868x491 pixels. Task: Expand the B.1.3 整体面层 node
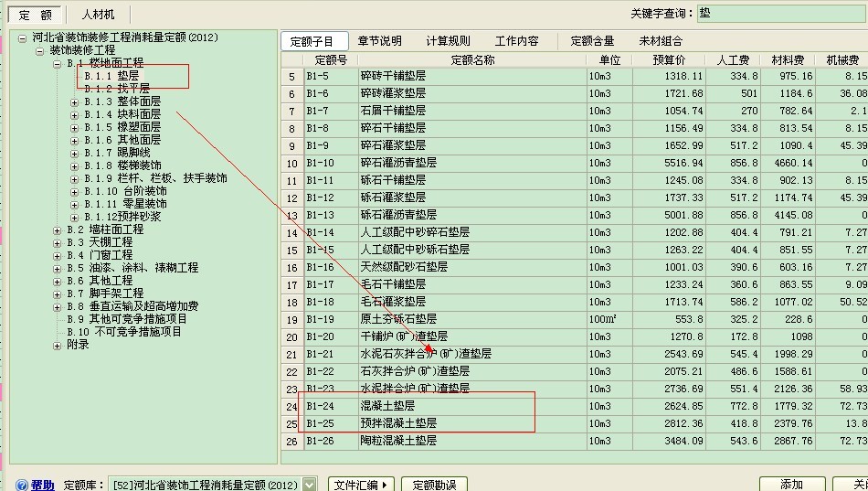(x=74, y=102)
